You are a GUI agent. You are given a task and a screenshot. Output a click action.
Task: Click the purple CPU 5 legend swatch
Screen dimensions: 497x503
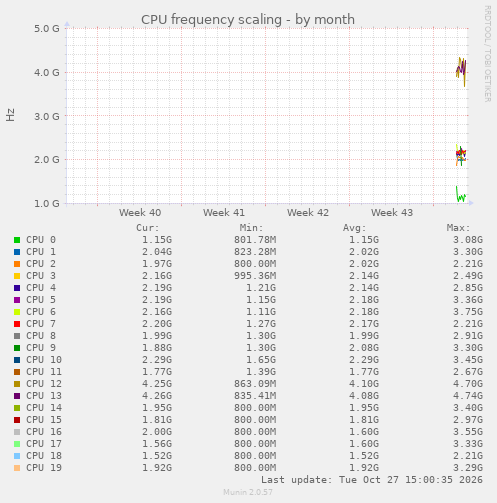point(17,300)
